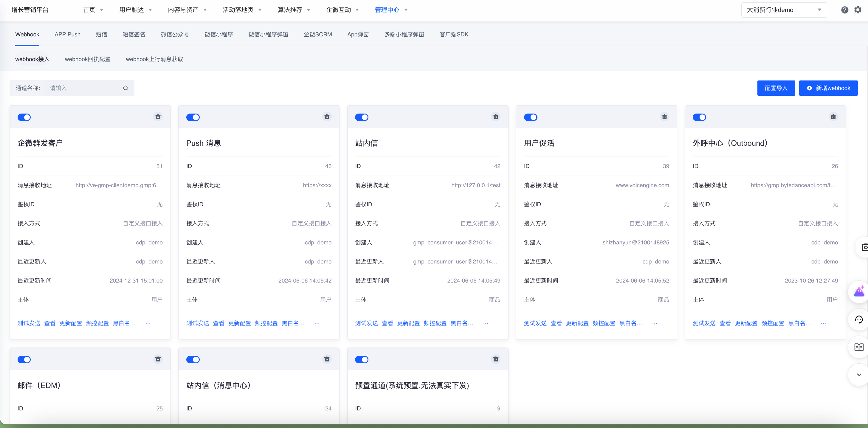Click 频控配置 on 用户促活 card
This screenshot has height=428, width=868.
click(604, 323)
